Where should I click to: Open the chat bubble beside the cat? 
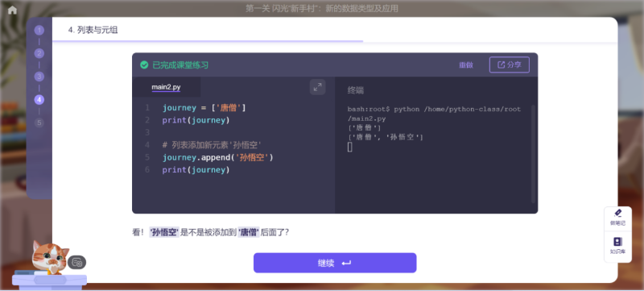[76, 262]
